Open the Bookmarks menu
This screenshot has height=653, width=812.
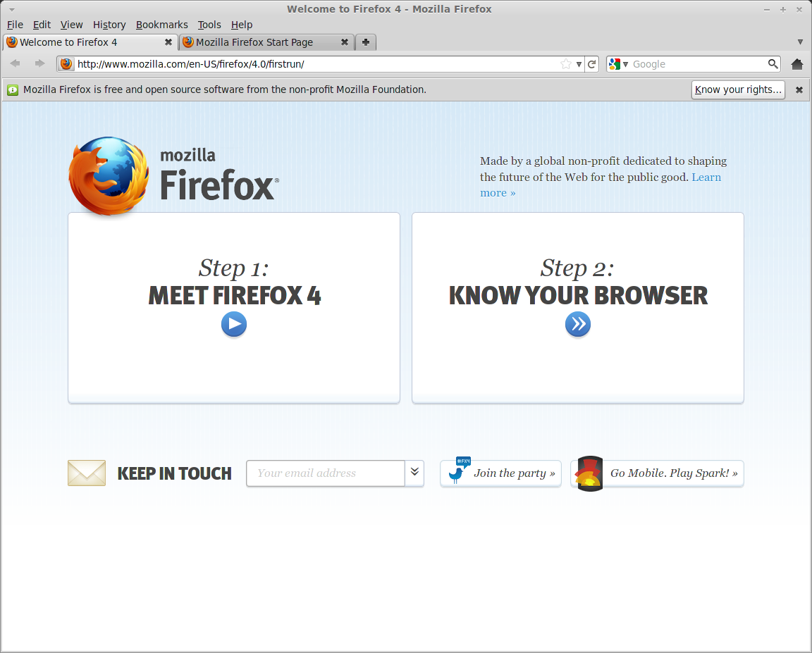pyautogui.click(x=161, y=25)
